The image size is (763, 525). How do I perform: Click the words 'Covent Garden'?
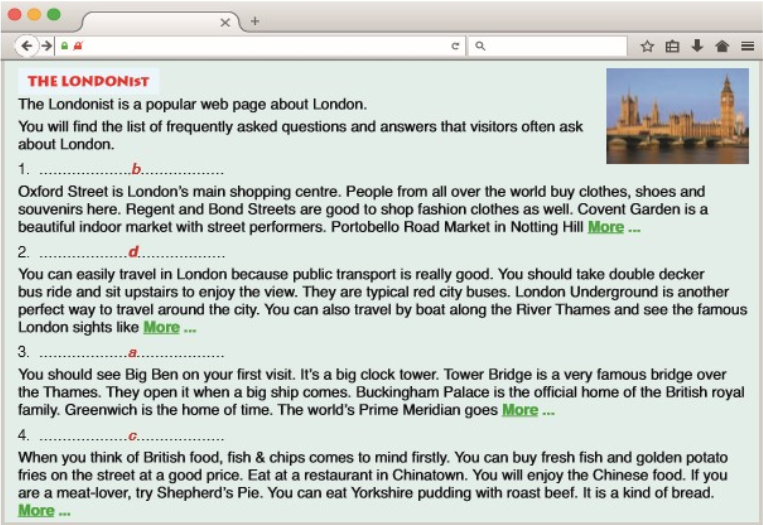[x=629, y=209]
